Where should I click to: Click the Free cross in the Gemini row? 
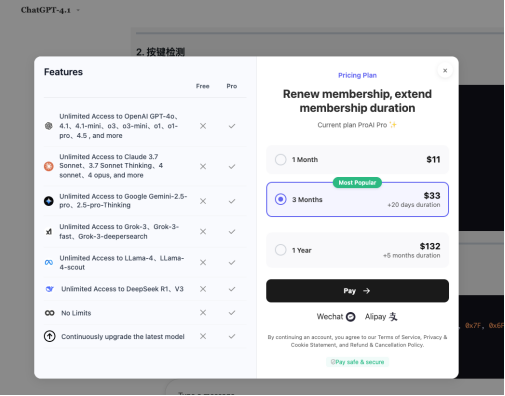(203, 201)
